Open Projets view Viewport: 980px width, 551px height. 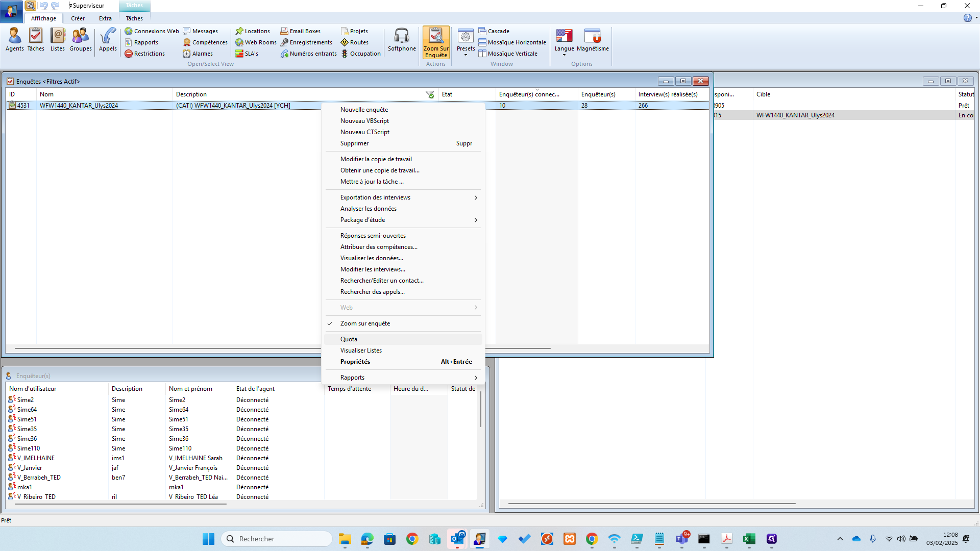(x=354, y=31)
